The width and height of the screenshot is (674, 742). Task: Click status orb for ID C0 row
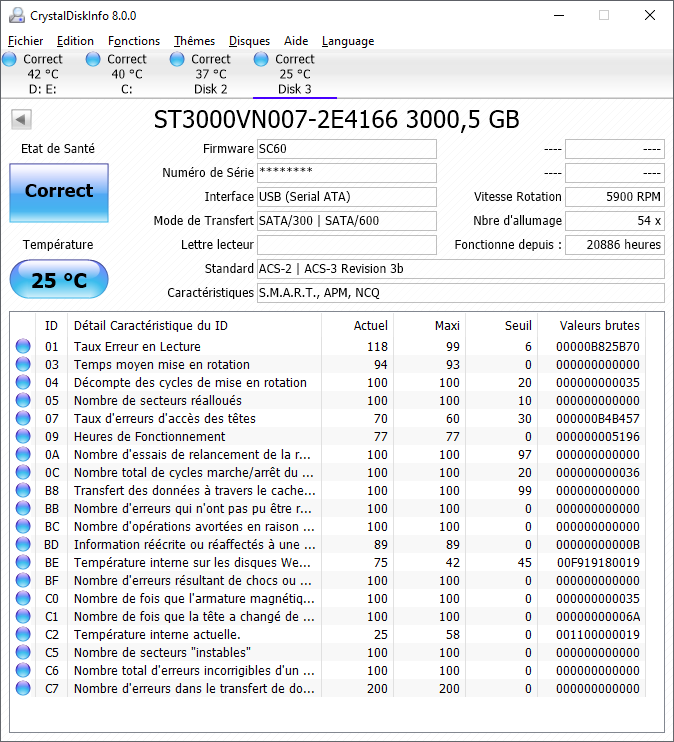[x=23, y=598]
